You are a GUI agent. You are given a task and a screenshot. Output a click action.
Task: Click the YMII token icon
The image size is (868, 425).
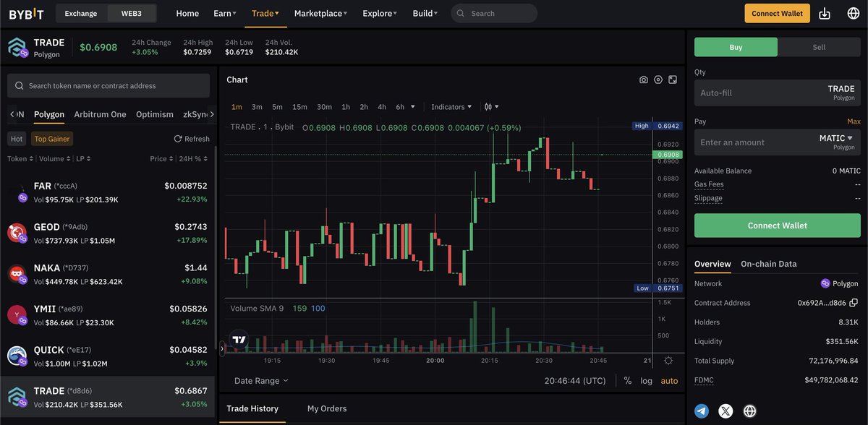click(17, 315)
